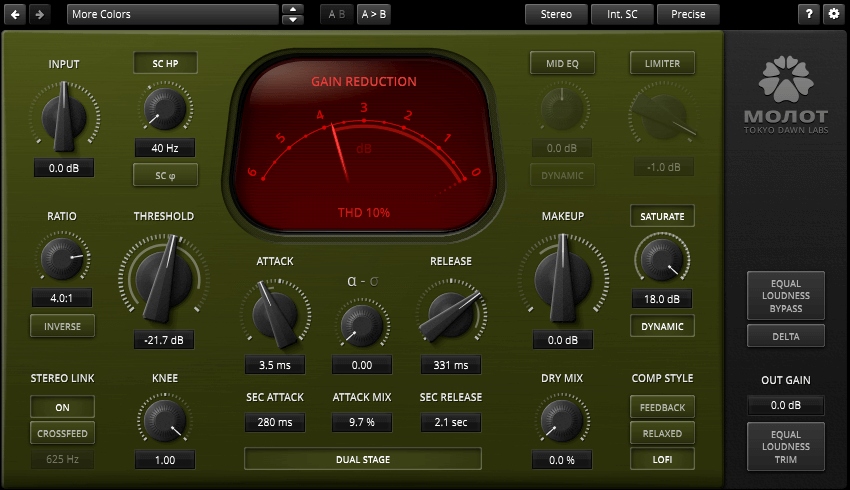Click the 625 Hz crossfeed field
This screenshot has width=850, height=490.
click(x=62, y=459)
